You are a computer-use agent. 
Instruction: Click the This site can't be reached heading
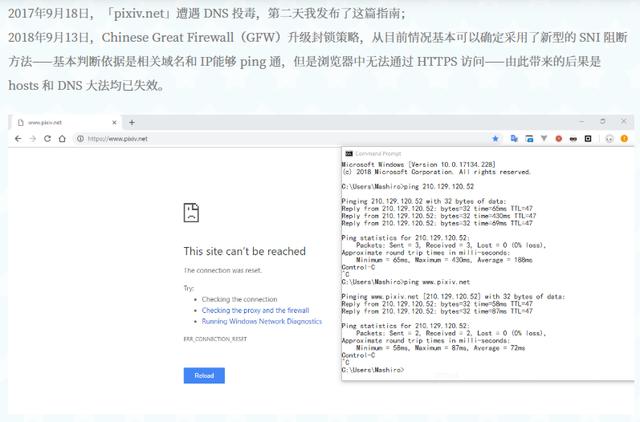pyautogui.click(x=244, y=251)
